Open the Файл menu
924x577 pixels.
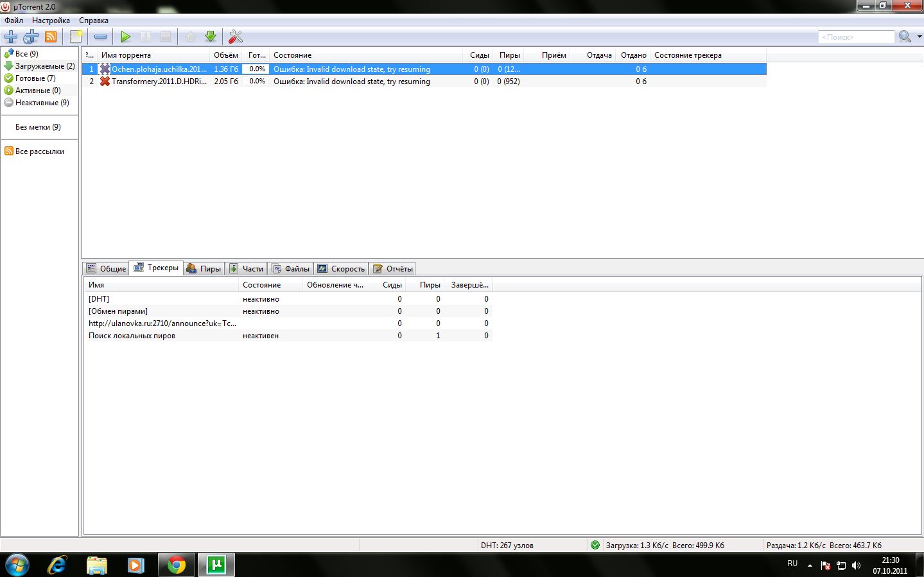(x=13, y=21)
